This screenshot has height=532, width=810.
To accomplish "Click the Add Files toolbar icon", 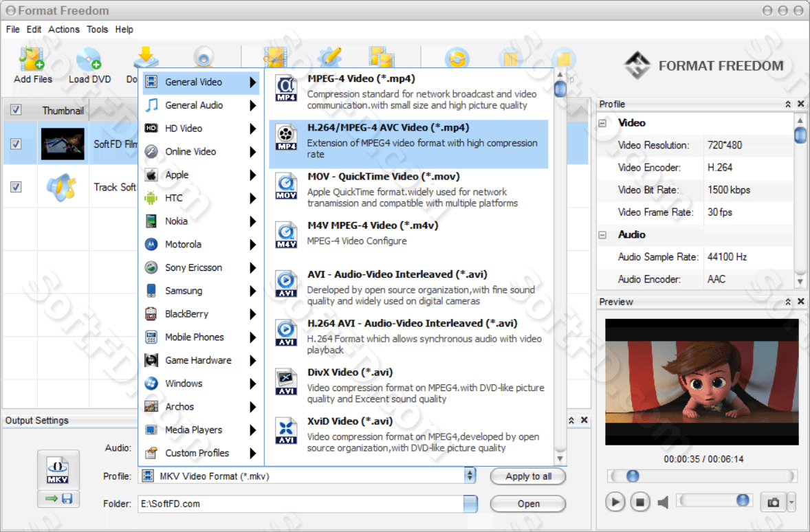I will 32,59.
